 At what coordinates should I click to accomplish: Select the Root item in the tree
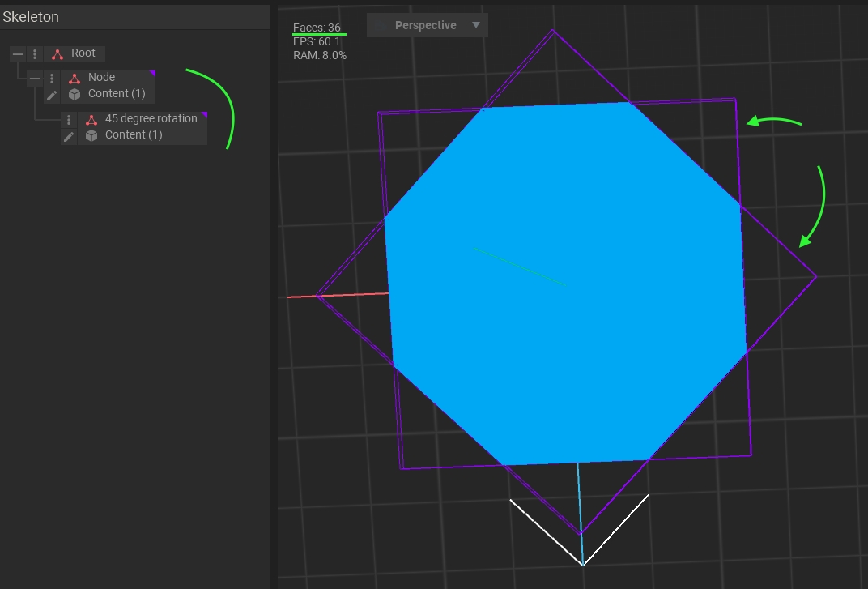click(83, 53)
